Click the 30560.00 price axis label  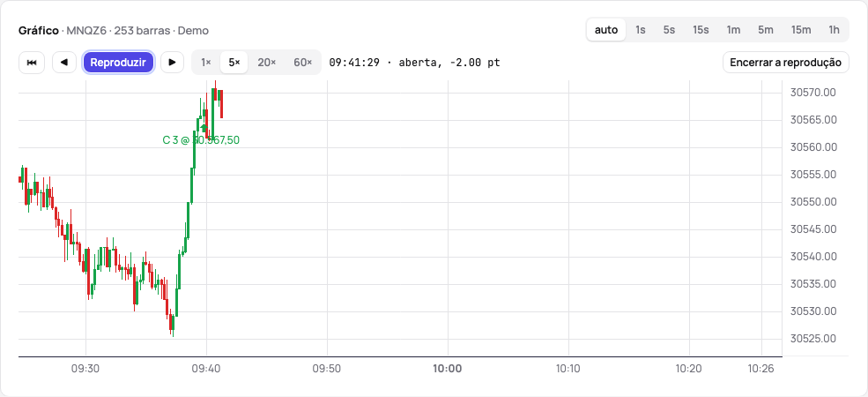tap(813, 147)
